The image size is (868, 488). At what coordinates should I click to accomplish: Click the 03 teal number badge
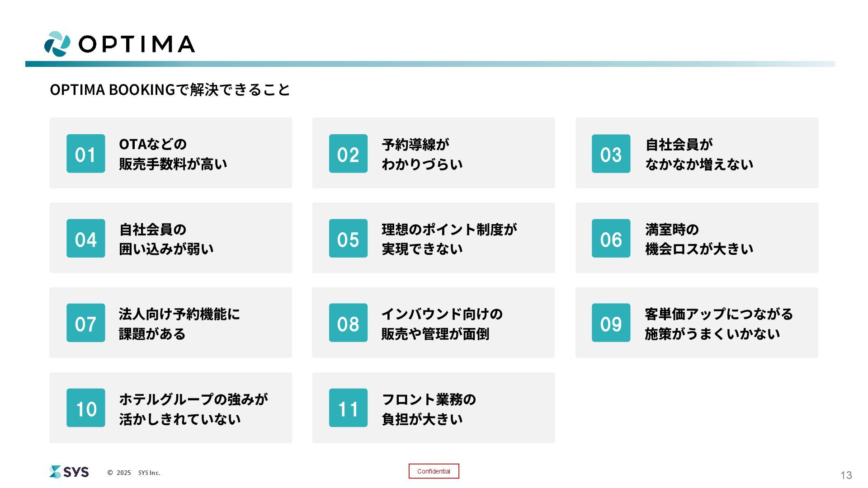(611, 154)
